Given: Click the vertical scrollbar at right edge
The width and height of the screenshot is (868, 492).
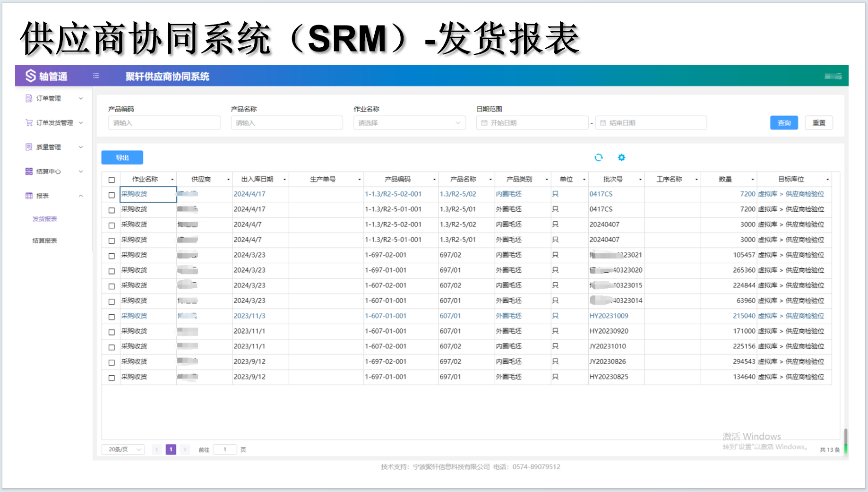Looking at the screenshot, I should click(845, 440).
